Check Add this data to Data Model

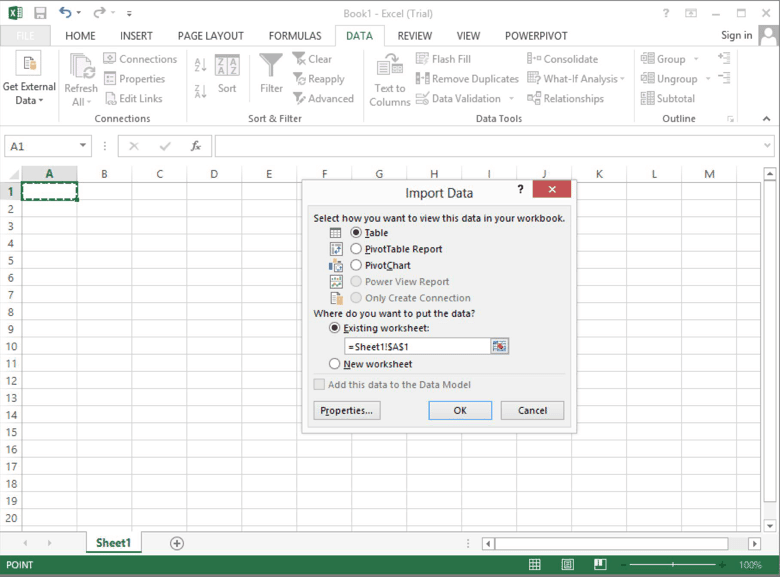click(x=319, y=384)
